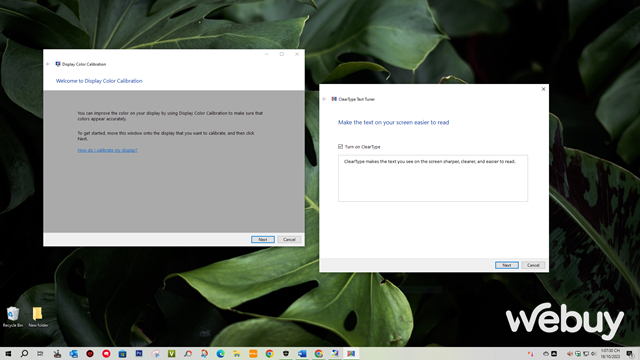The height and width of the screenshot is (360, 640).
Task: Open Recycle Bin desktop icon
Action: pos(13,317)
